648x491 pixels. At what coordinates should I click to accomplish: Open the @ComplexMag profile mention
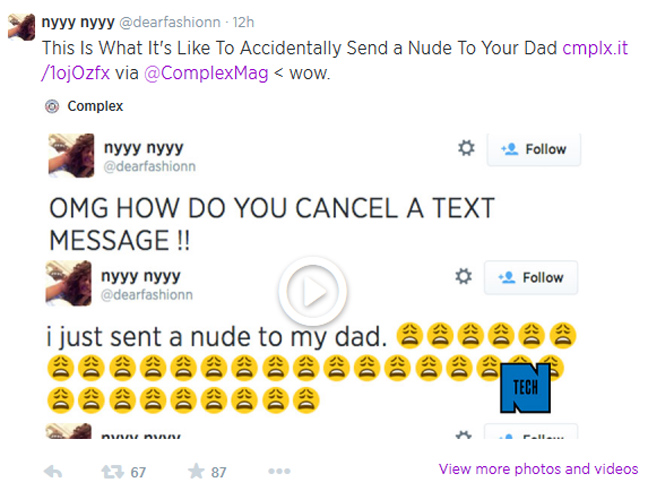click(x=206, y=73)
